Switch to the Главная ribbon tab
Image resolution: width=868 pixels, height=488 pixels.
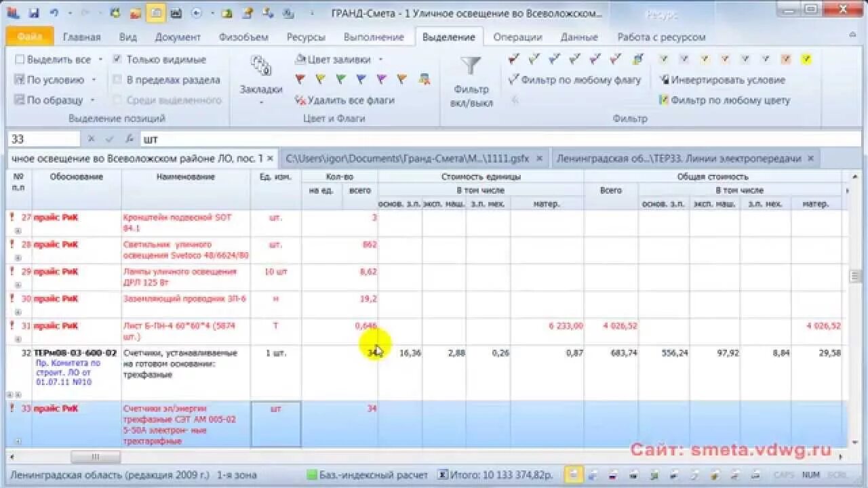(81, 37)
